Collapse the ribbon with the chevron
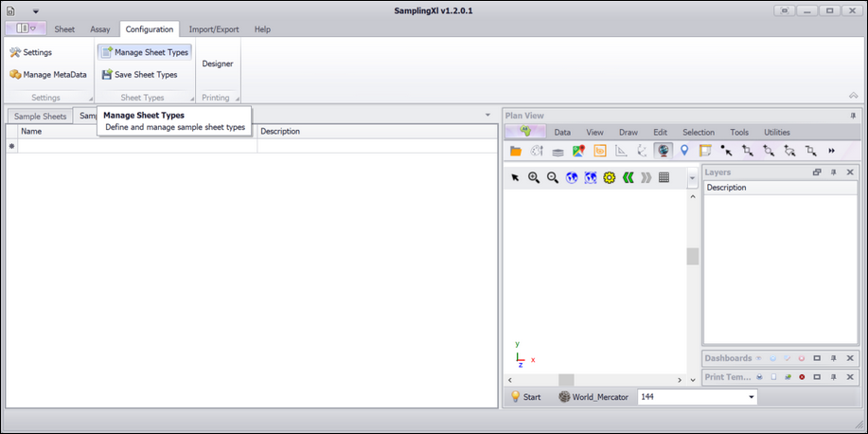The height and width of the screenshot is (434, 868). pyautogui.click(x=853, y=96)
